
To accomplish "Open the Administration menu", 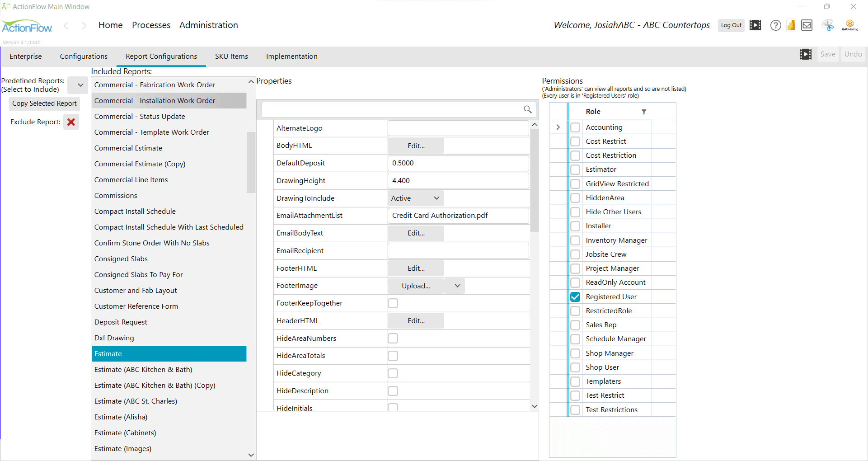I will coord(208,25).
